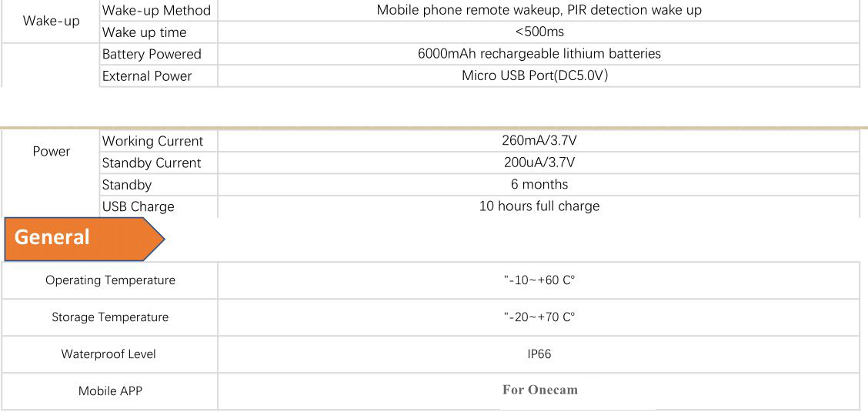Select the For Onecam mobile app text
868x412 pixels.
tap(539, 390)
